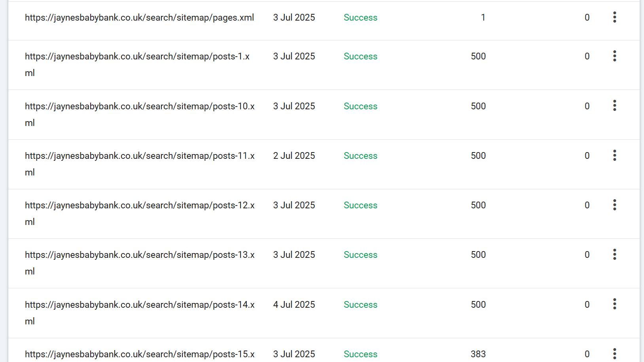Click the 3 Jul 2025 date for posts-10.xml
This screenshot has width=644, height=362.
tap(294, 106)
